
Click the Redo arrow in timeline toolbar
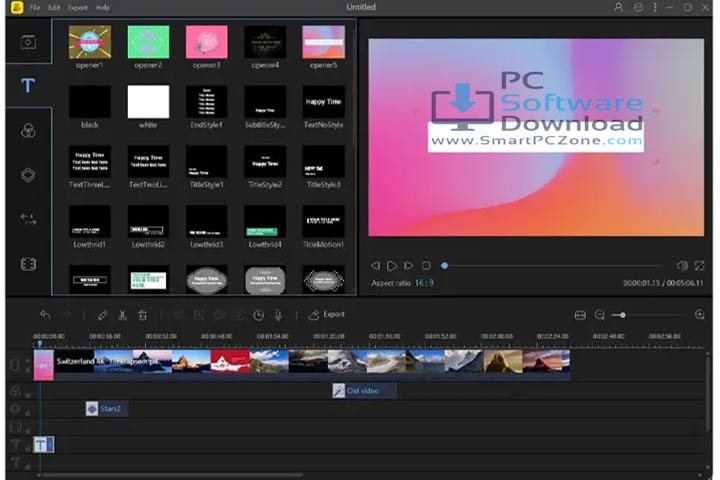pyautogui.click(x=67, y=315)
